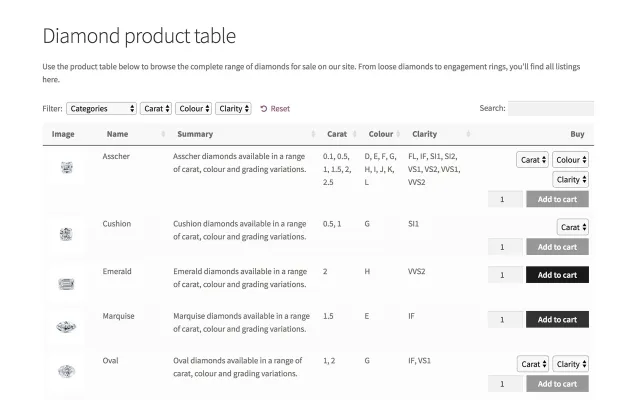Choose Clarity option for Oval row
The height and width of the screenshot is (400, 640).
coord(571,364)
